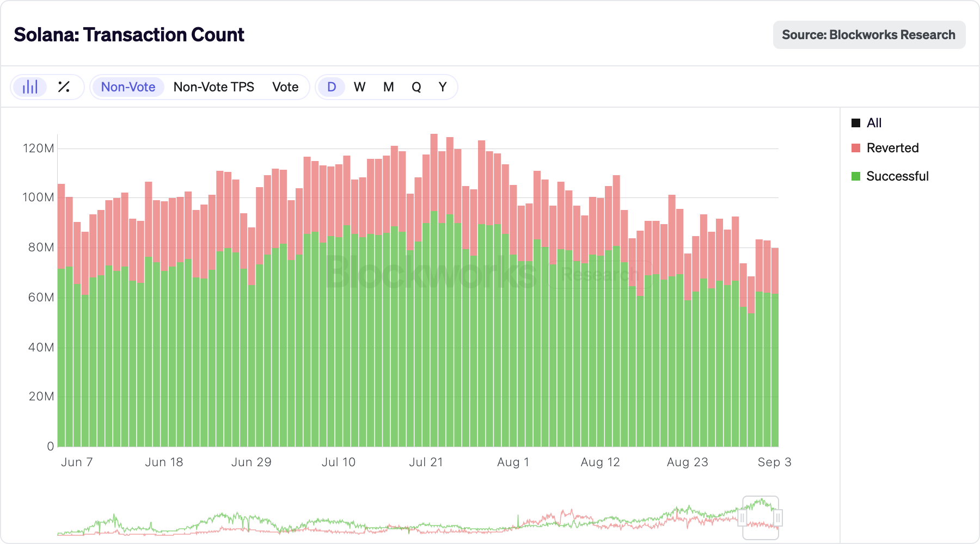Click the Sep 3 axis label
This screenshot has height=544, width=980.
774,462
